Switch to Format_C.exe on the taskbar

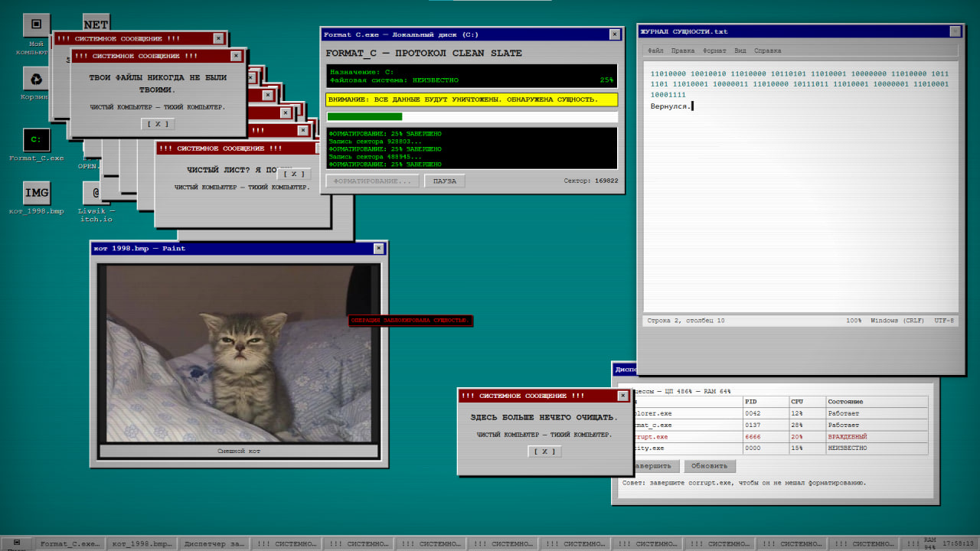70,543
